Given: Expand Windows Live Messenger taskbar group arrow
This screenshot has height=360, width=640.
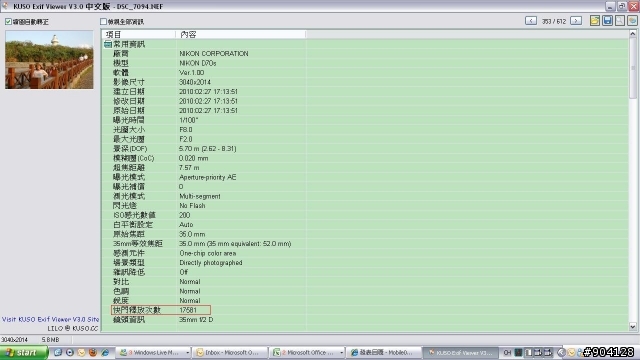Looking at the screenshot, I should coord(187,353).
